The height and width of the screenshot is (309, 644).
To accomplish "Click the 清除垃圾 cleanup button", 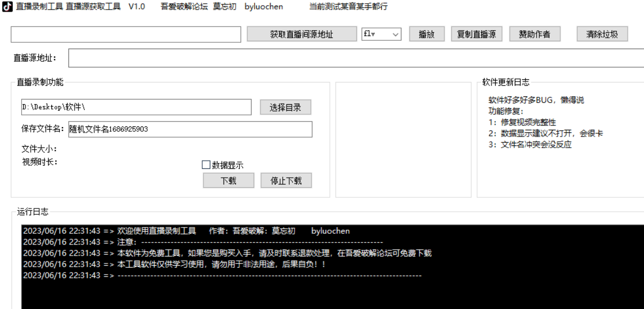I will 603,34.
